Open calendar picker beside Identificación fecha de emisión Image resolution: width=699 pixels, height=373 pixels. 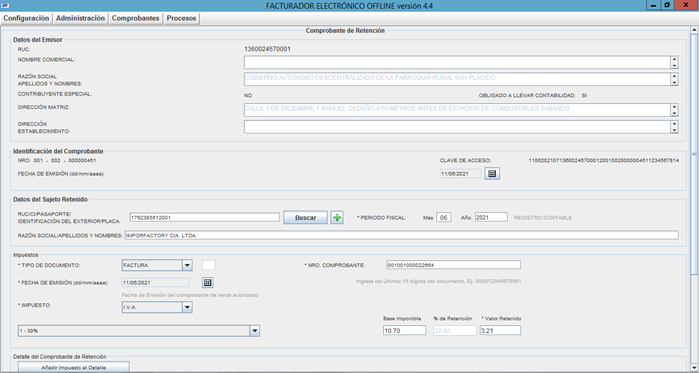point(492,173)
